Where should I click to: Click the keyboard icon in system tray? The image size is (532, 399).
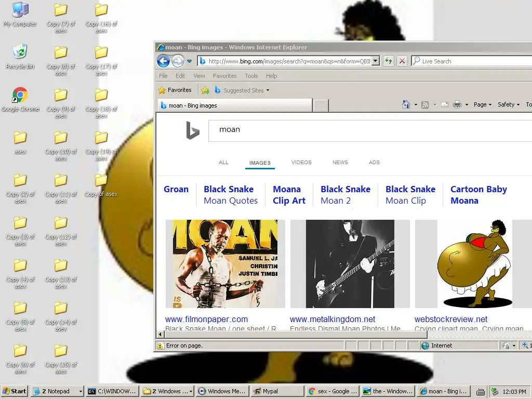pos(480,392)
